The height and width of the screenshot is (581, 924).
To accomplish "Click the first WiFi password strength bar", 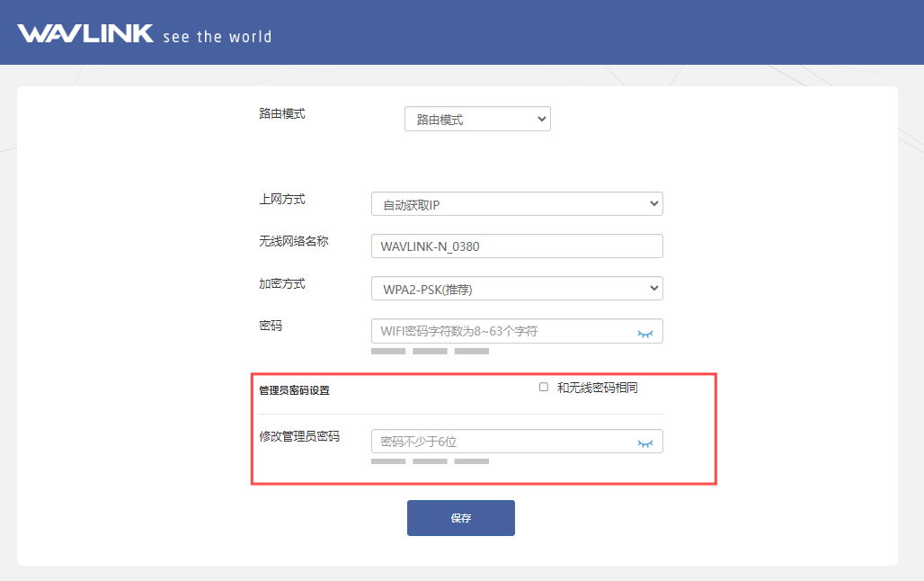I will 388,352.
